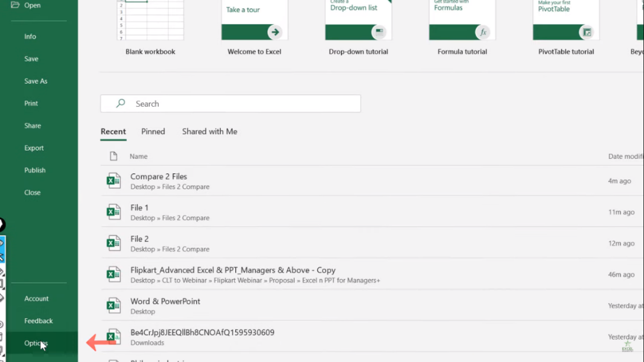The height and width of the screenshot is (362, 644).
Task: Click Excel icon beside File 2
Action: pos(113,243)
